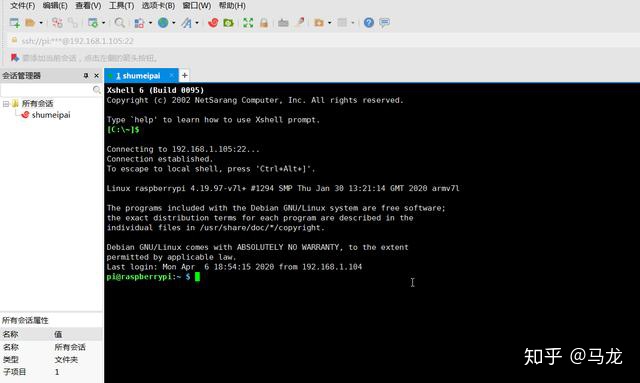Launch Xftp with the red icon

coord(213,23)
